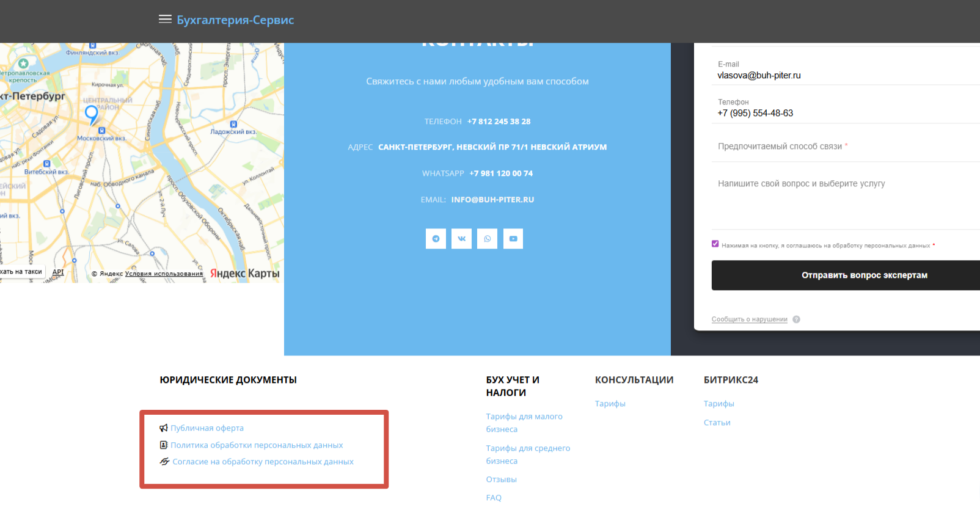
Task: Click the question mark help icon
Action: (x=796, y=319)
